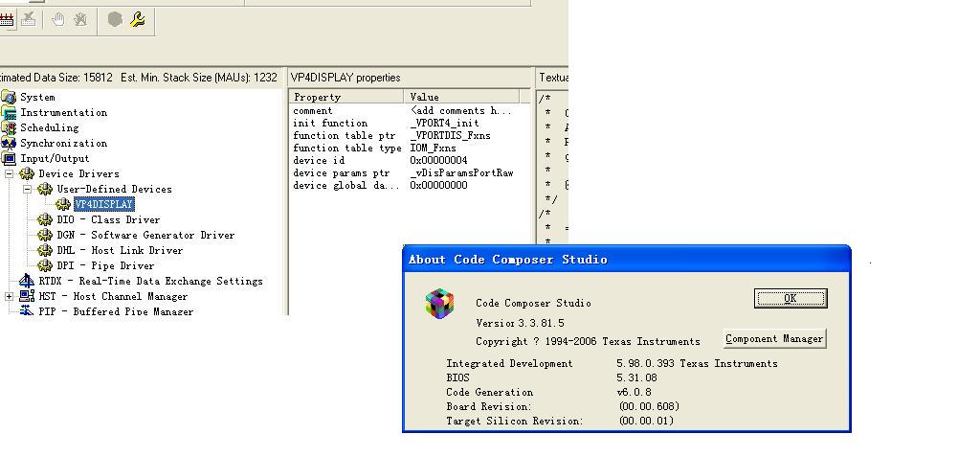Click the Property column header

(x=346, y=97)
